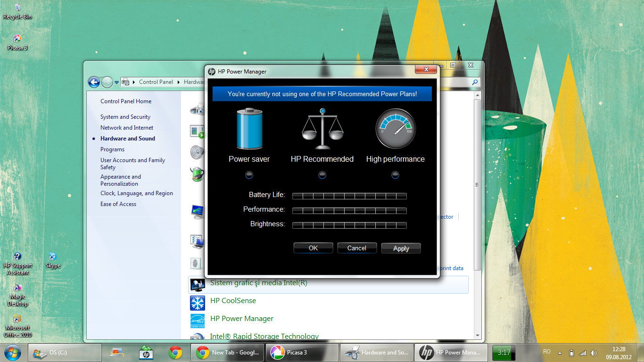Click the Battery Life level bar
The image size is (644, 362).
coord(349,196)
